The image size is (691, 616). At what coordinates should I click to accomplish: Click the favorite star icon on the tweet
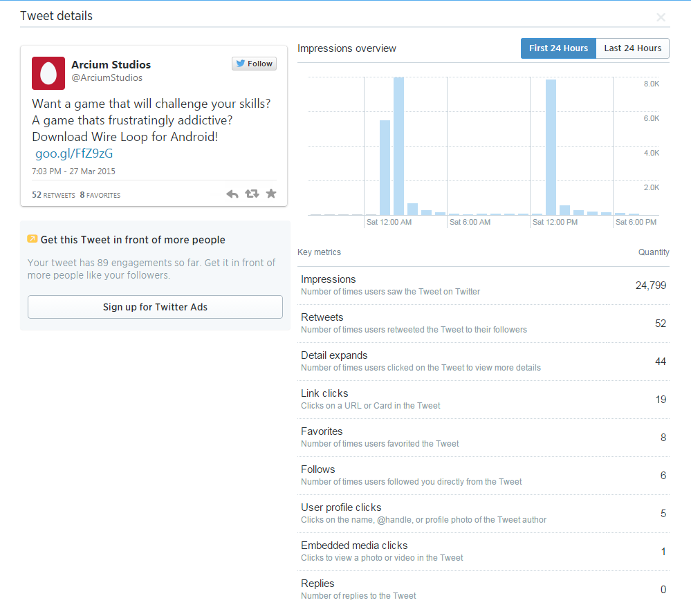(271, 193)
